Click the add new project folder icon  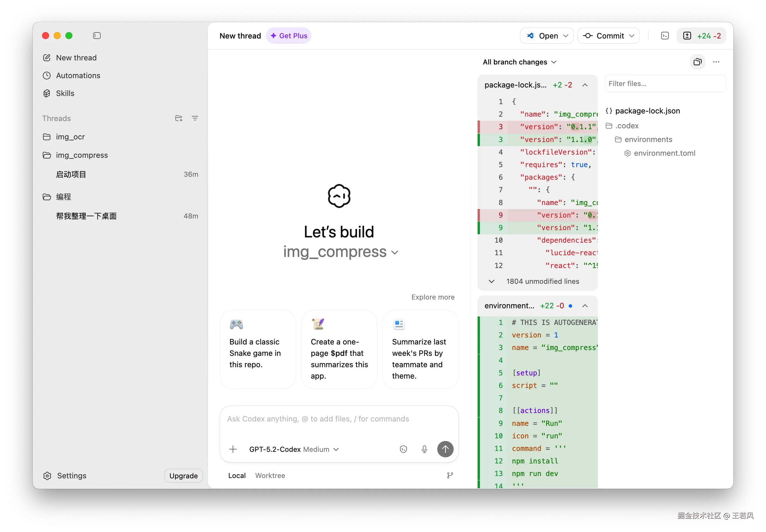coord(178,118)
